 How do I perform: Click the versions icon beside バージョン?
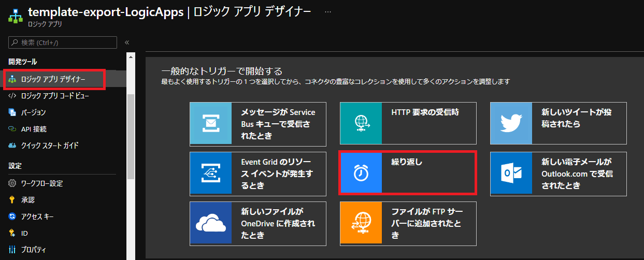[12, 112]
